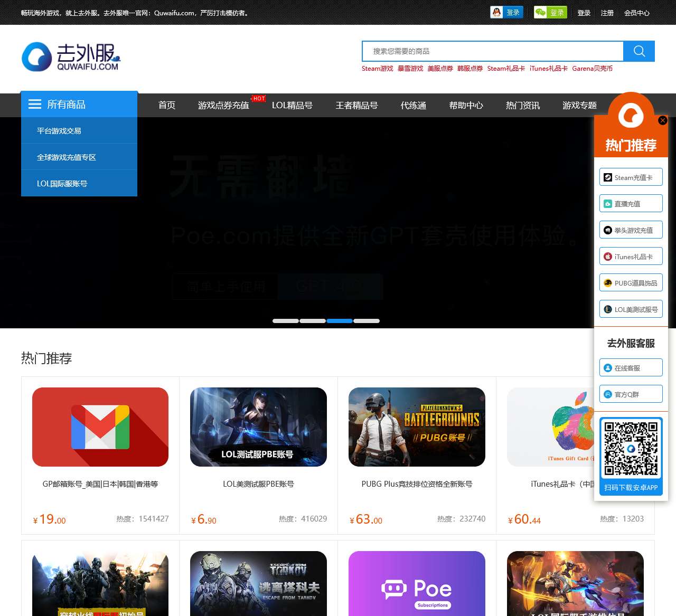
Task: Open the 游戏专题 nav item
Action: [579, 105]
